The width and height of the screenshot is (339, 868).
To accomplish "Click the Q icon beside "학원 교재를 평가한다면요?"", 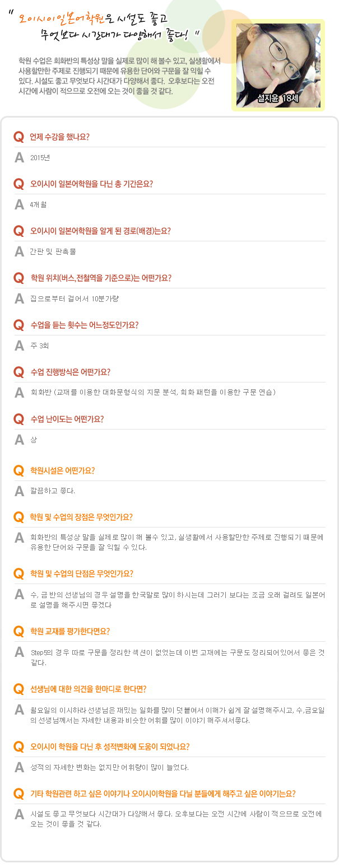I will tap(18, 631).
